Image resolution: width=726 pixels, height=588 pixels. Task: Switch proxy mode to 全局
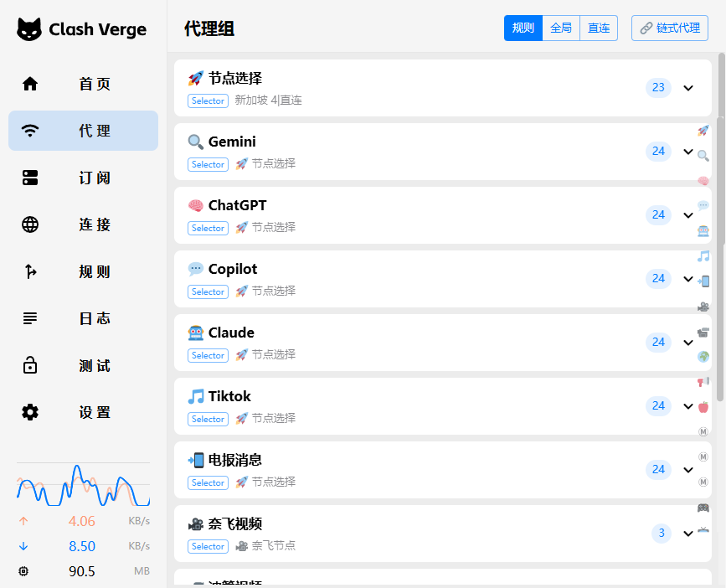pos(561,28)
